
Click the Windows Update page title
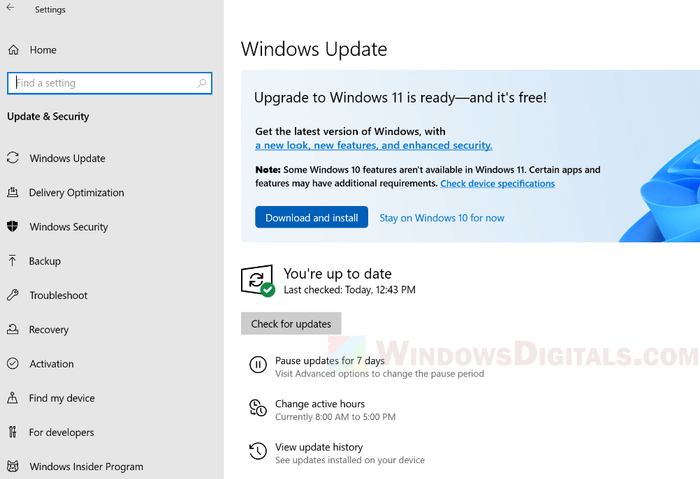(314, 49)
